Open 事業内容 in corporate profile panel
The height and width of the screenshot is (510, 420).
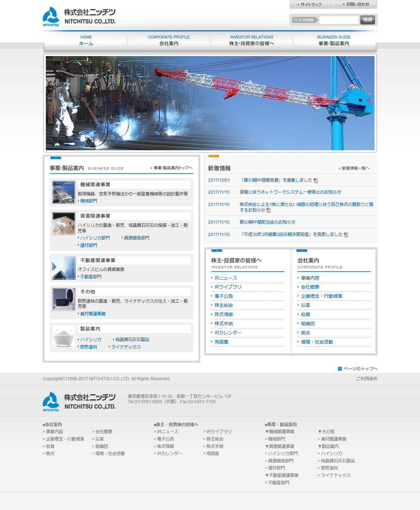310,278
